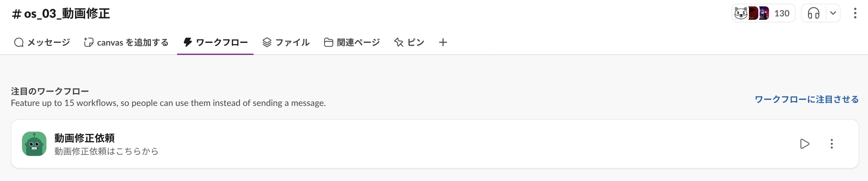Screen dimensions: 868x181
Task: Open more options for 動画修正依頼 workflow
Action: tap(831, 143)
